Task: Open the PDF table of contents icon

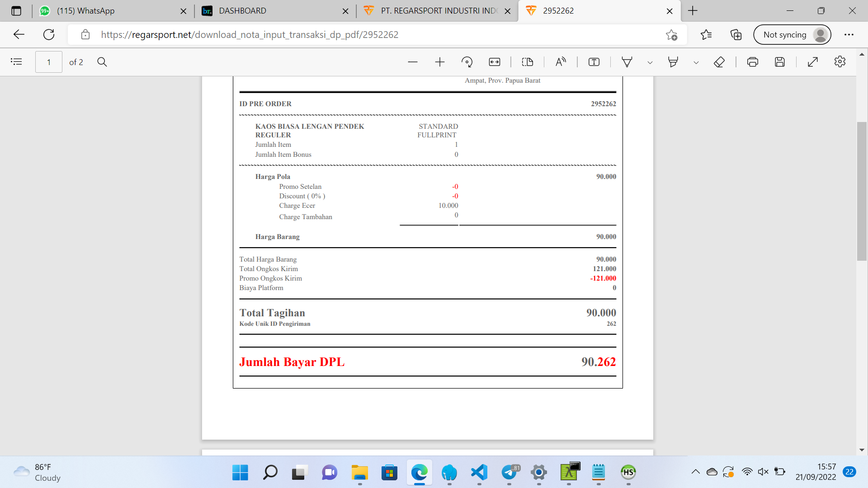Action: (16, 62)
